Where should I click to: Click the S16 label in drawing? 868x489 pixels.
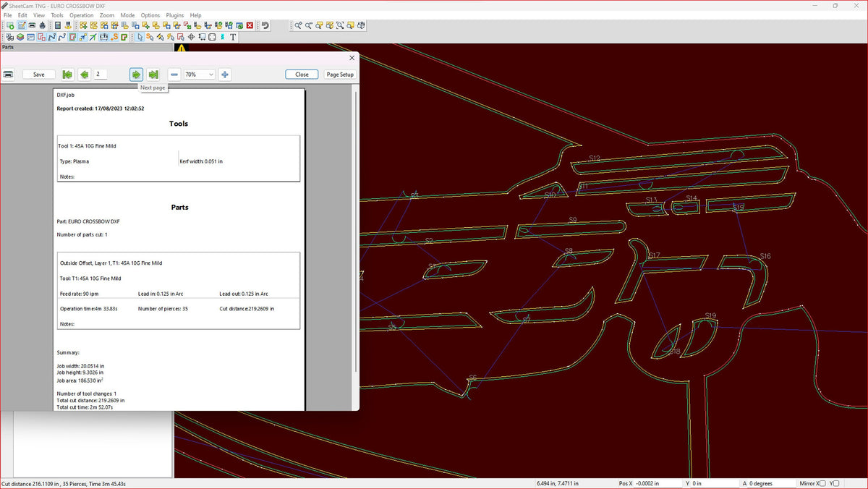coord(765,256)
